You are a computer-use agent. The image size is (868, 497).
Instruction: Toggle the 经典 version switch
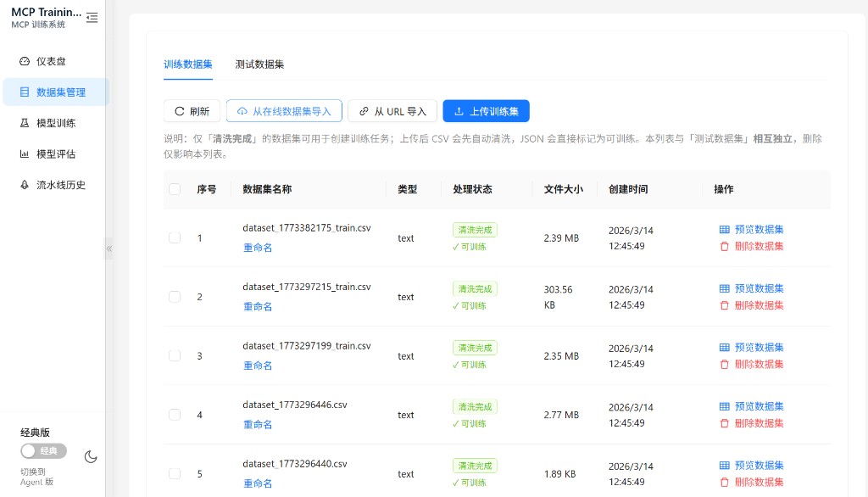click(44, 451)
